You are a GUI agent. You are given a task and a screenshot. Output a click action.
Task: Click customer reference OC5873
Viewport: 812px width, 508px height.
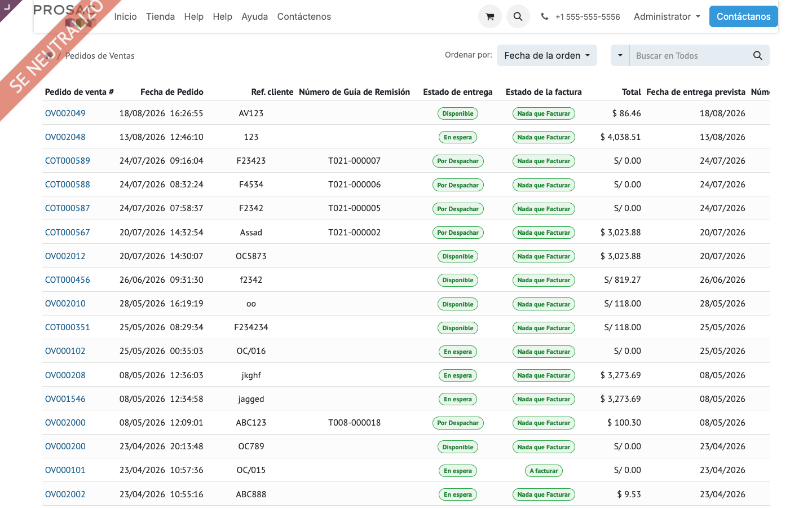(x=251, y=256)
